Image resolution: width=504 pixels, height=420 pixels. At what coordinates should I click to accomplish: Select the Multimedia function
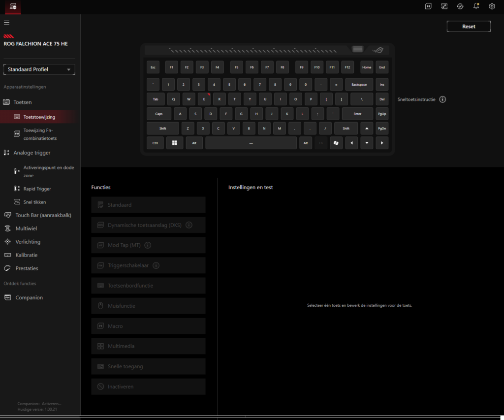[x=148, y=346]
